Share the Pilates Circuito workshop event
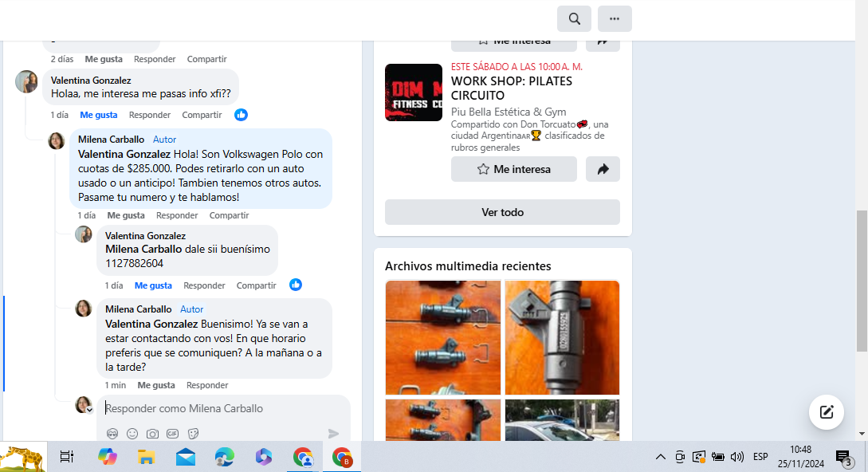 tap(603, 169)
